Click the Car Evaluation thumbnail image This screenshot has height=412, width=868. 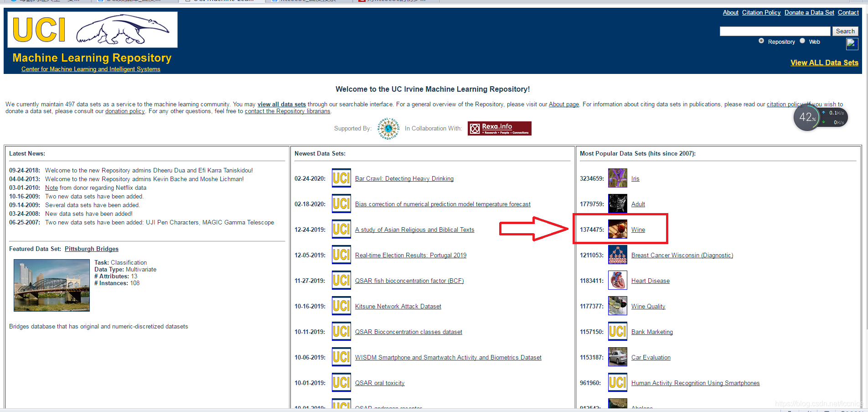pyautogui.click(x=618, y=357)
